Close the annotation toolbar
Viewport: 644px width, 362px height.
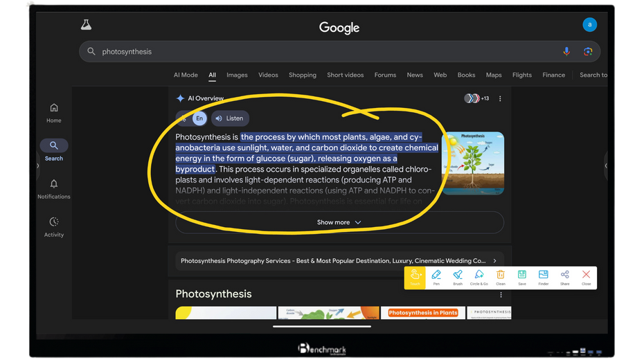click(586, 278)
